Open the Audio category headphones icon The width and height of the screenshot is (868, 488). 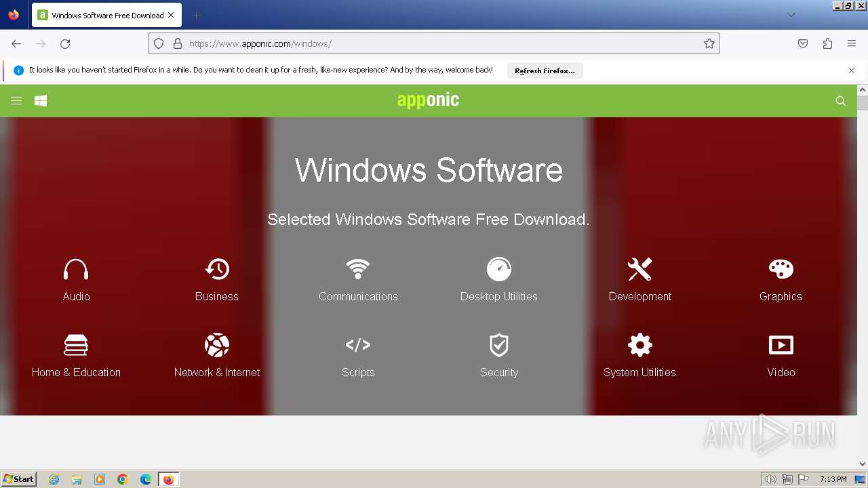[x=76, y=269]
